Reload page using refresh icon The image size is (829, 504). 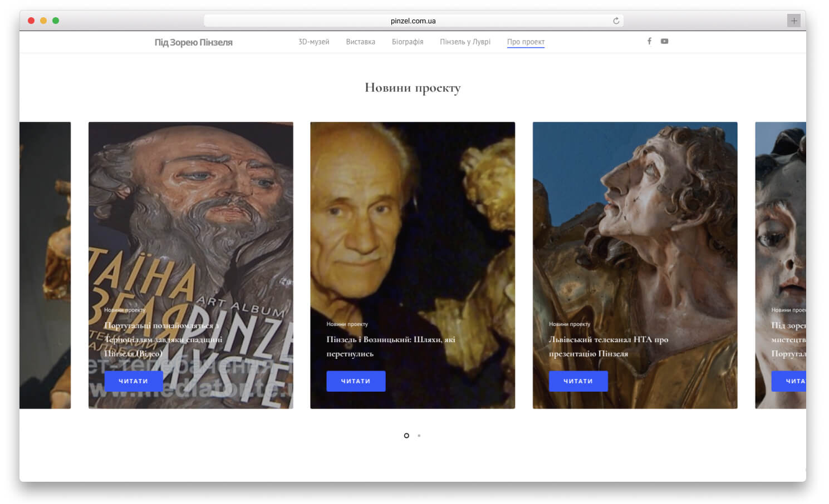click(616, 21)
